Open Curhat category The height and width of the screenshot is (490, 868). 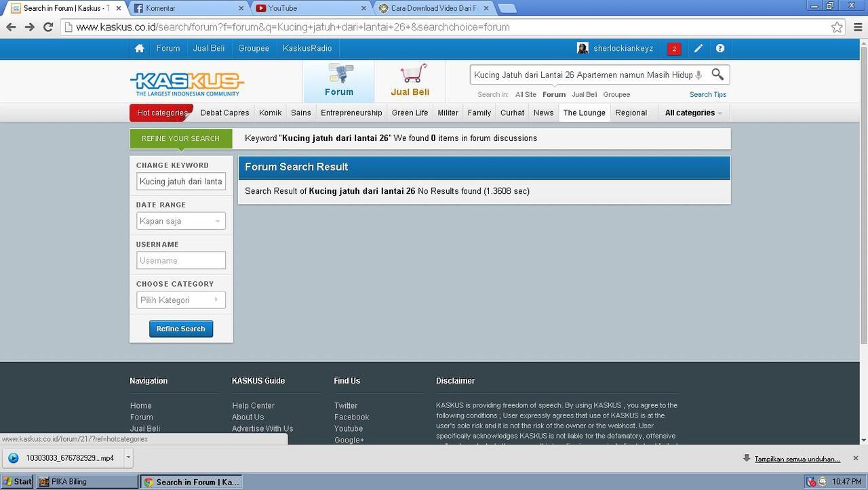(512, 113)
